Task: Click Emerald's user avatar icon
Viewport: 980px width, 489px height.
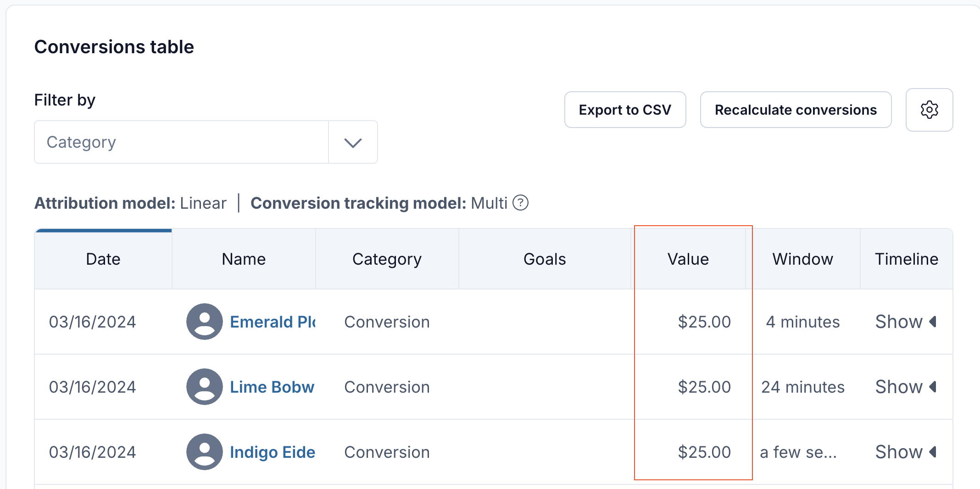Action: [x=204, y=322]
